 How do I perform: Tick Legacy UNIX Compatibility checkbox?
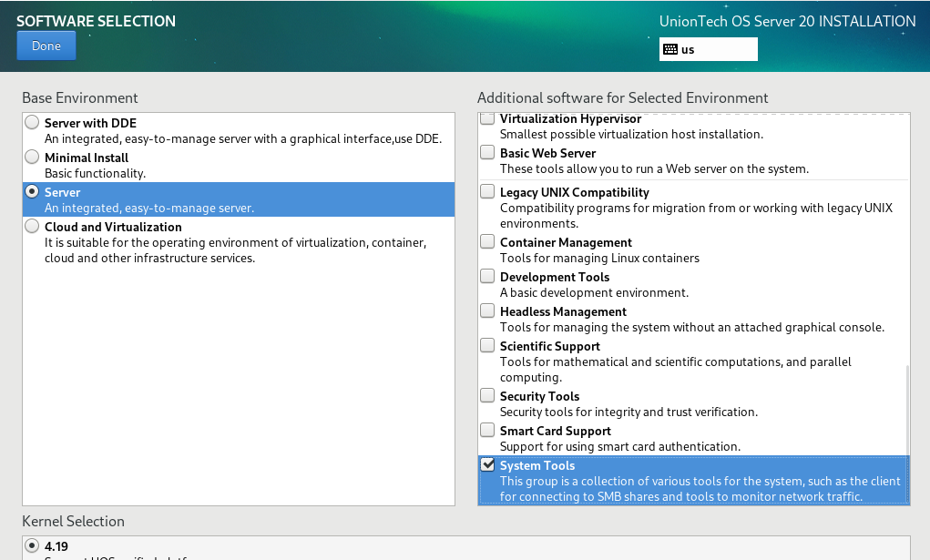click(487, 191)
